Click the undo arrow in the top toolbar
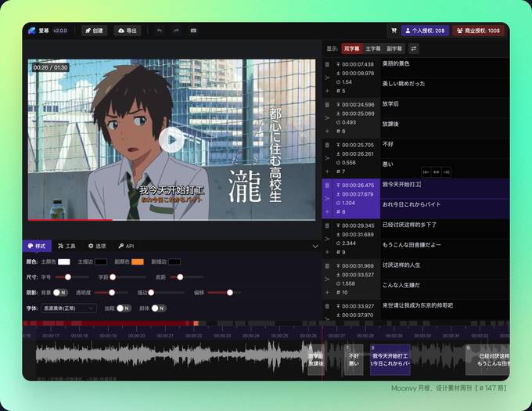This screenshot has width=532, height=411. 159,31
